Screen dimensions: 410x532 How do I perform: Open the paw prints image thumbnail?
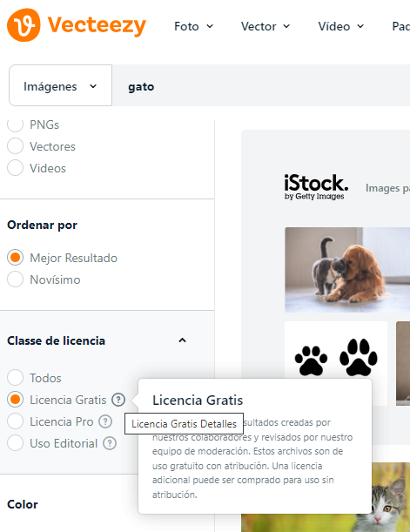tap(336, 363)
